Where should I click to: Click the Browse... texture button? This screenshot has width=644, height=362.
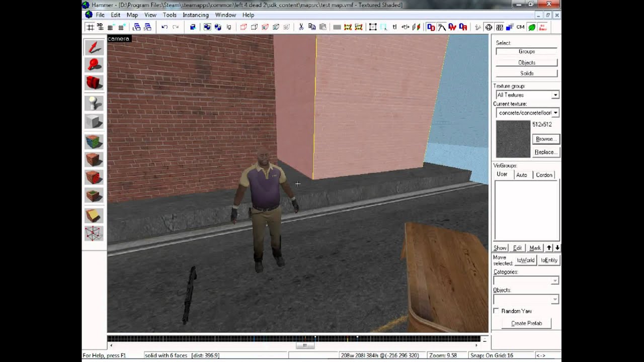(545, 139)
